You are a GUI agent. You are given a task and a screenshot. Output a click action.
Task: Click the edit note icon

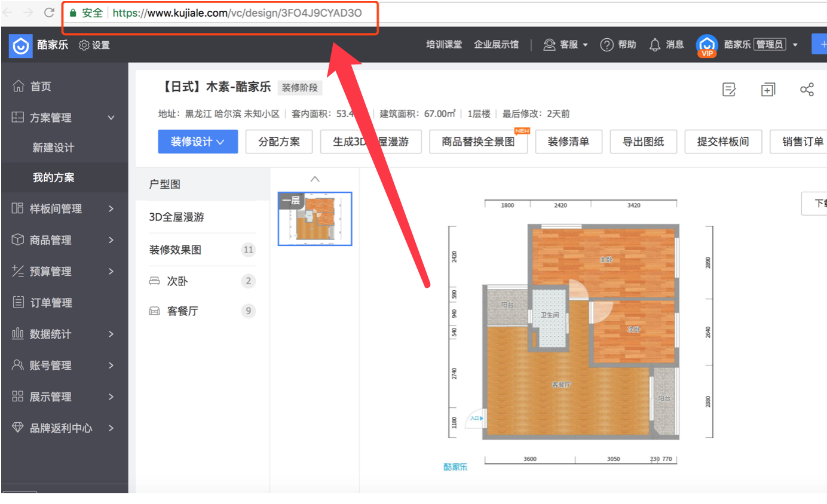[x=729, y=90]
